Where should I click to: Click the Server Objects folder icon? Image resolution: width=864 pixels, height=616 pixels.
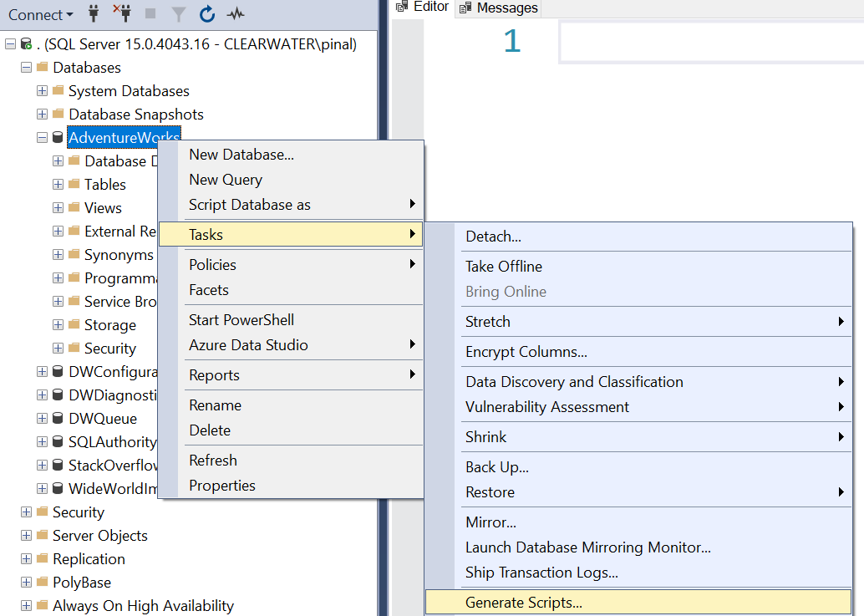(x=43, y=535)
